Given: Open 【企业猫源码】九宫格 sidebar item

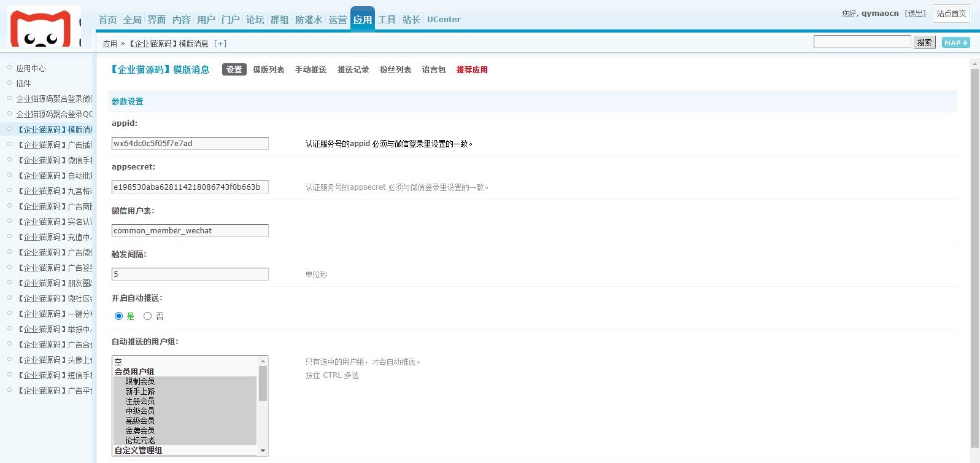Looking at the screenshot, I should click(54, 191).
